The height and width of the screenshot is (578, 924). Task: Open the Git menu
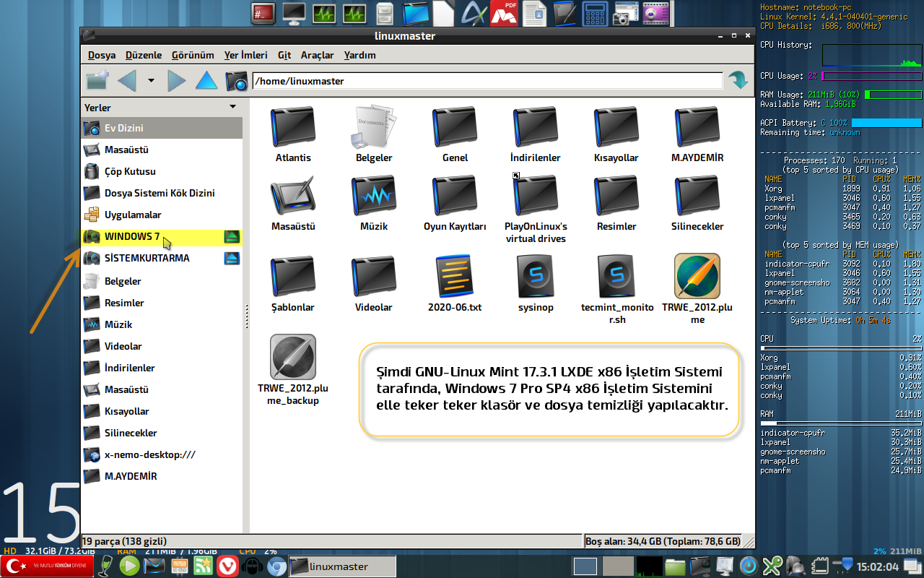pos(284,55)
